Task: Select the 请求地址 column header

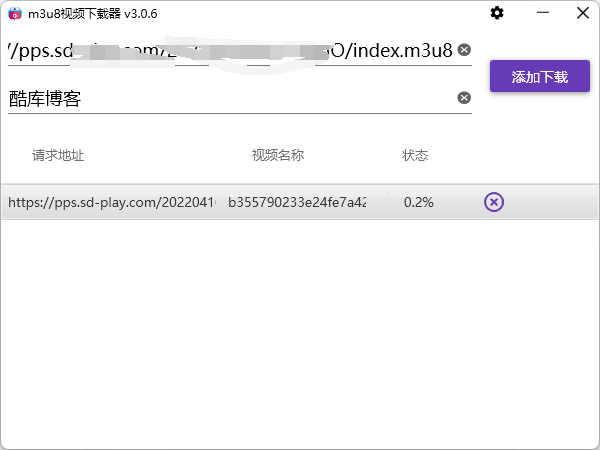Action: (58, 155)
